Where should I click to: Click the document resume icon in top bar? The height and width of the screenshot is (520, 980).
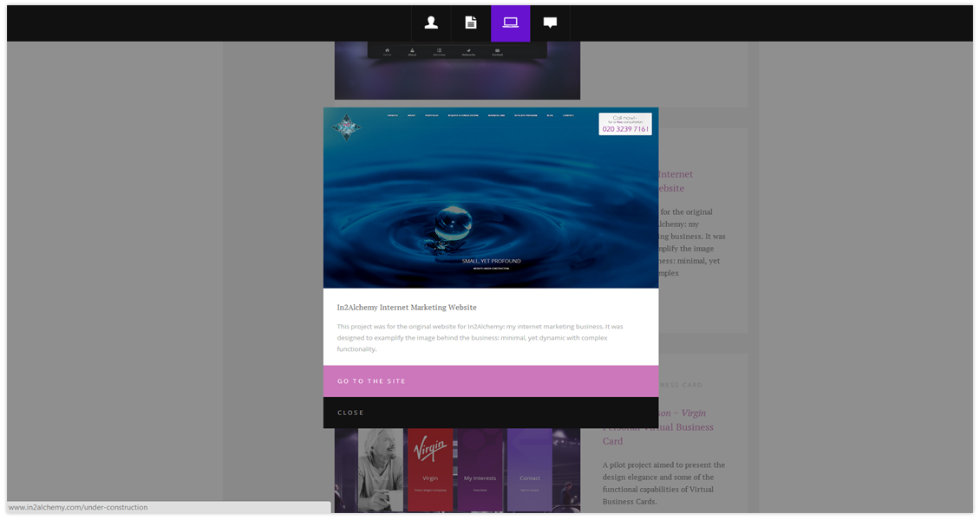[471, 23]
